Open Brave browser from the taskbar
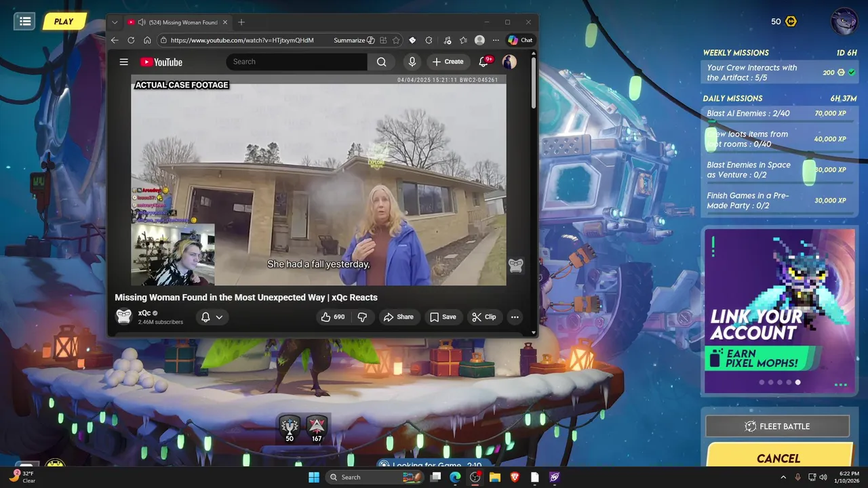Viewport: 868px width, 488px height. point(515,477)
